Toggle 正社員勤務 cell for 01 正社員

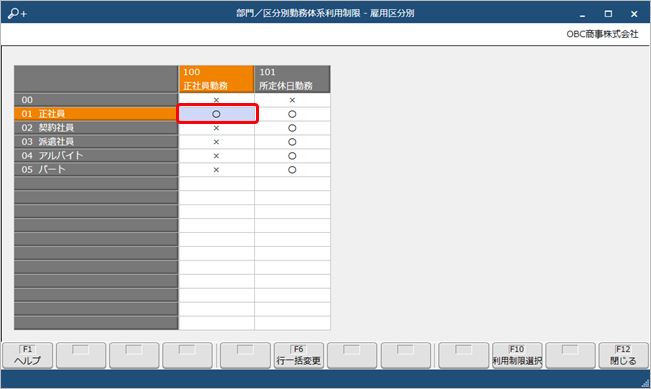pyautogui.click(x=216, y=114)
